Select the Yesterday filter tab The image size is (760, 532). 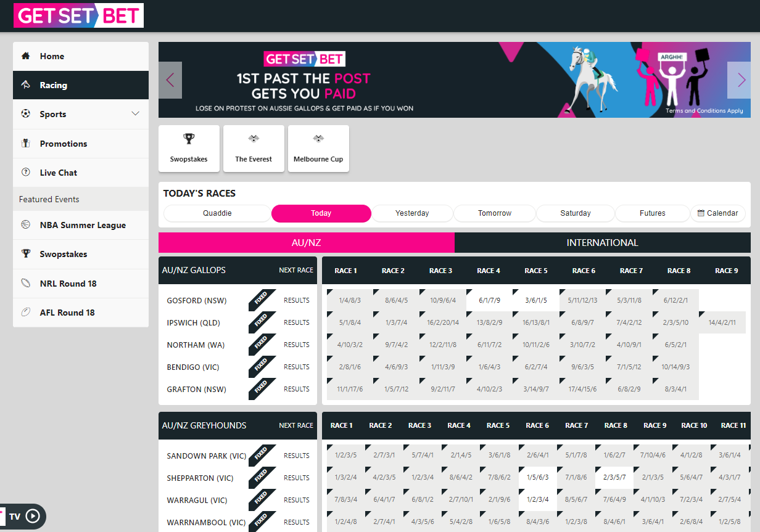(412, 213)
